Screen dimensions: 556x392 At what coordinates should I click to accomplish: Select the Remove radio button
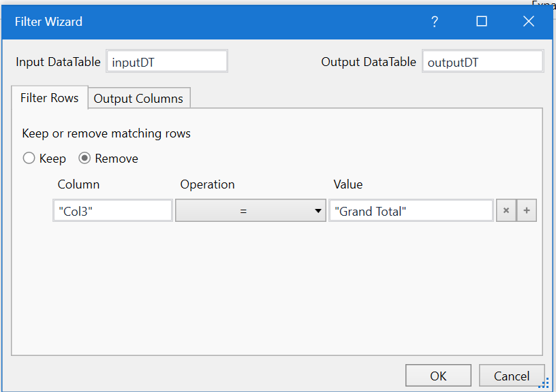[x=85, y=159]
